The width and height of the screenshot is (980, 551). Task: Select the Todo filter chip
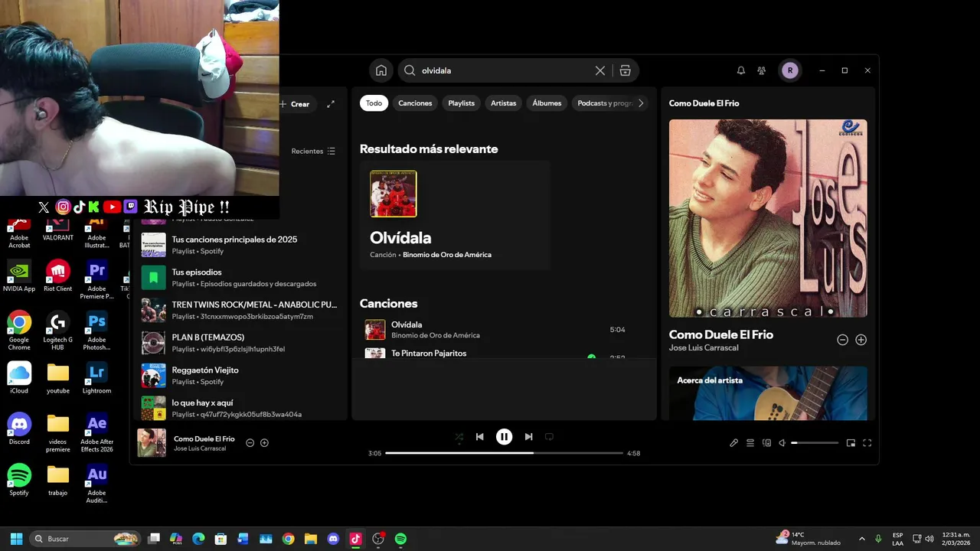(x=374, y=103)
